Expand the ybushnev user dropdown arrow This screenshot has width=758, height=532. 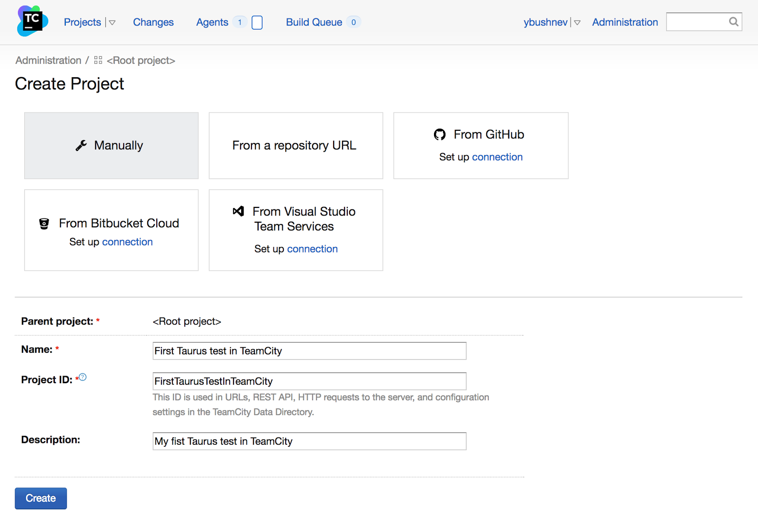pos(577,23)
